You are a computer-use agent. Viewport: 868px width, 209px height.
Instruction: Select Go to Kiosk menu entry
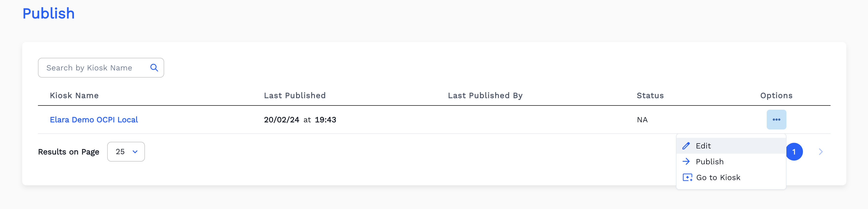click(x=718, y=178)
